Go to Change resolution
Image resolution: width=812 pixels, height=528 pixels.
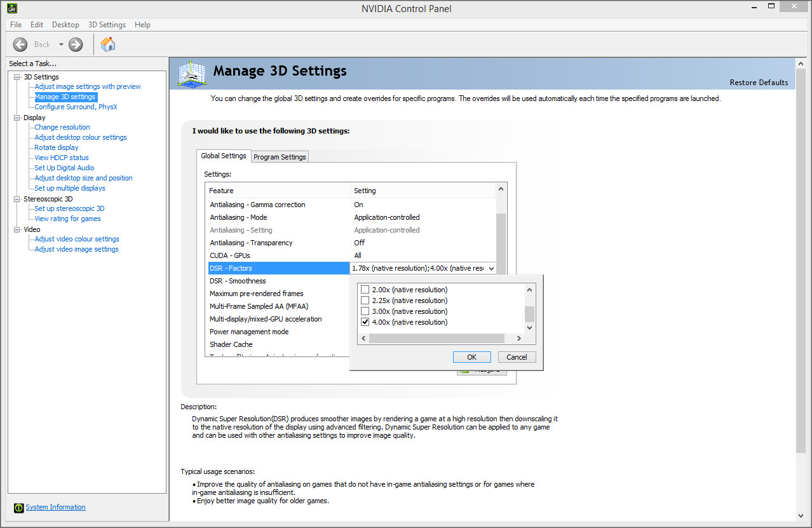click(x=62, y=127)
